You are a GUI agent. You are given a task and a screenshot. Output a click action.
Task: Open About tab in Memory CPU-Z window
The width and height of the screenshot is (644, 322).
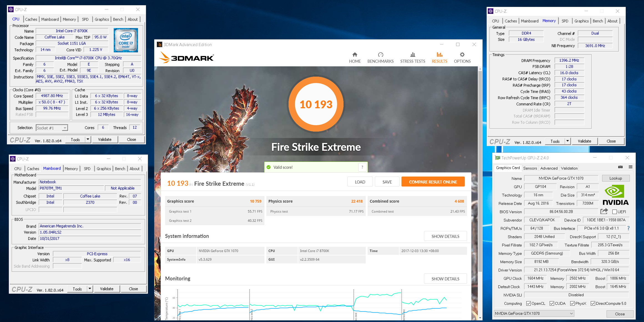coord(612,21)
